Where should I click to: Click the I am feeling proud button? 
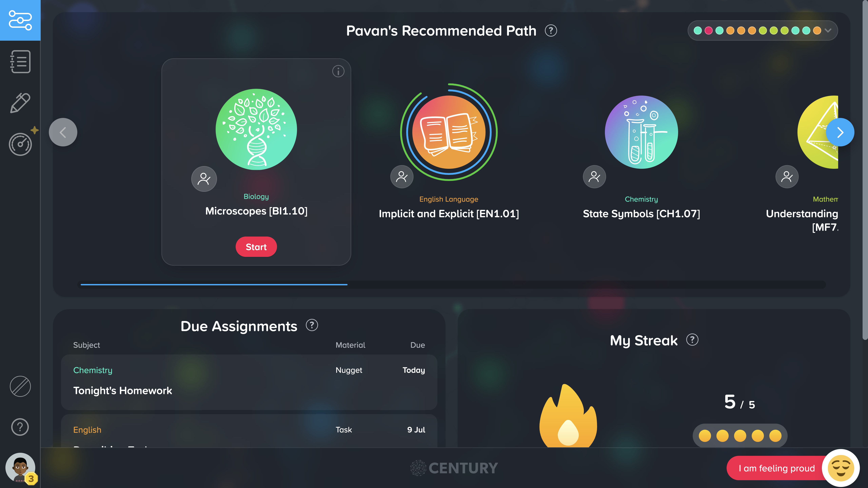pyautogui.click(x=777, y=468)
